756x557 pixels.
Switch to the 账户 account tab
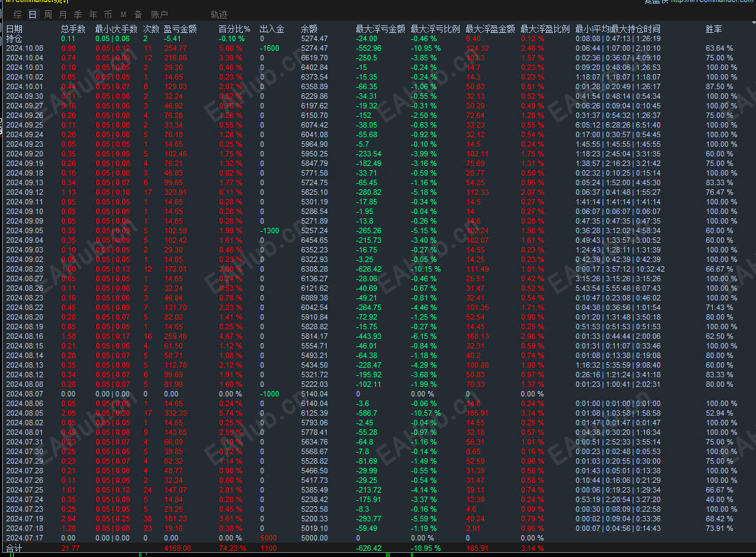click(159, 14)
